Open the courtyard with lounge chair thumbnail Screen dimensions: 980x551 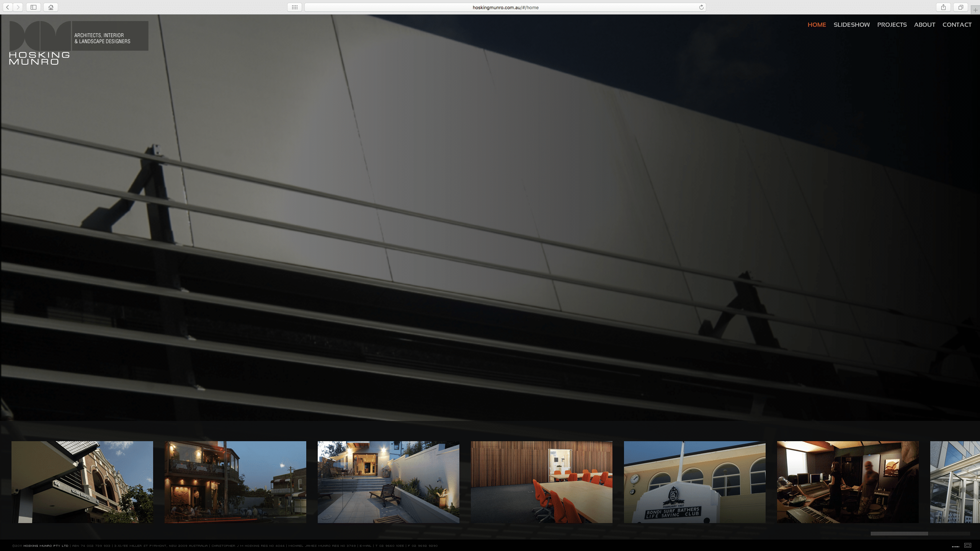[389, 482]
